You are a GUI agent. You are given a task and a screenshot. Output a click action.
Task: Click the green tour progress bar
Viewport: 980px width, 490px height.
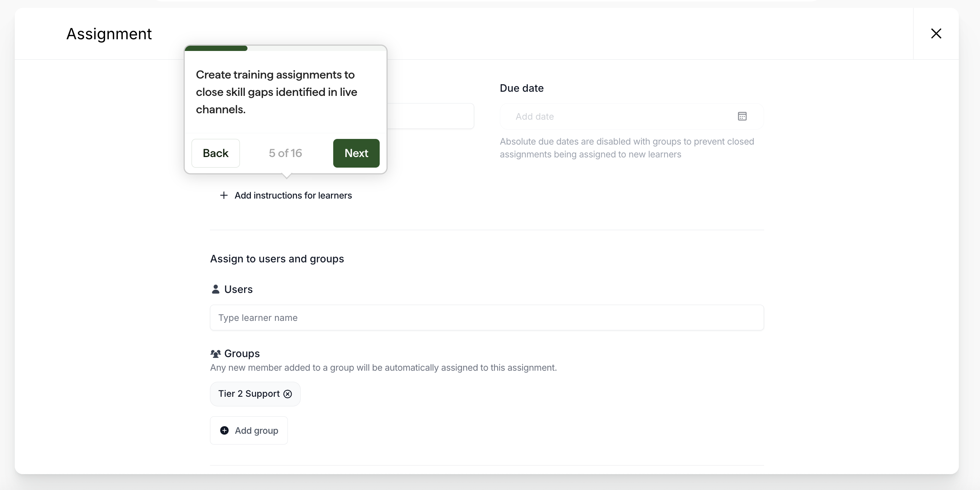pyautogui.click(x=216, y=48)
